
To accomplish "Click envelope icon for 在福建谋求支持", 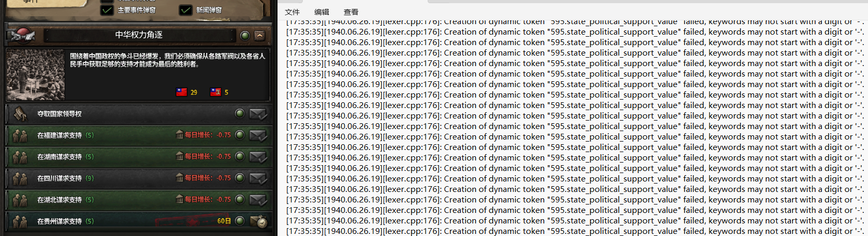I will (x=258, y=135).
